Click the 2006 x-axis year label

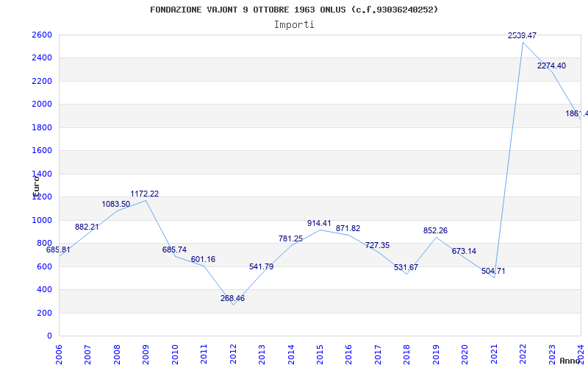pyautogui.click(x=59, y=354)
